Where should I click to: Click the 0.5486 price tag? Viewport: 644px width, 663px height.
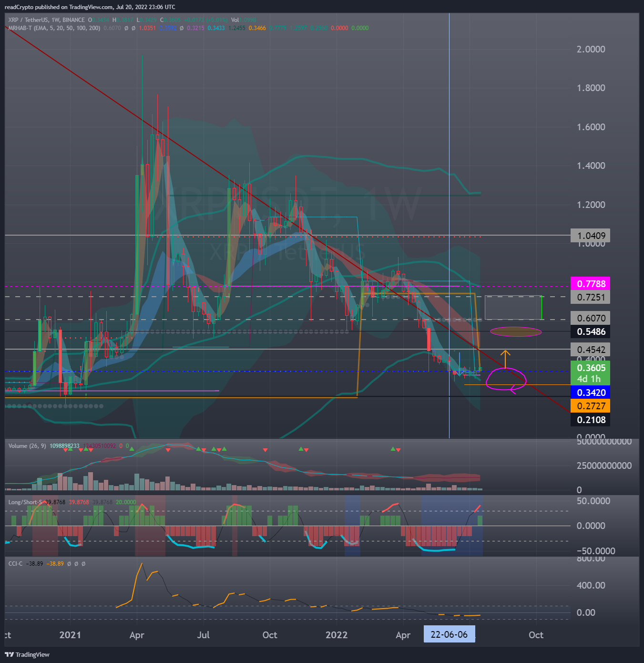(x=591, y=331)
